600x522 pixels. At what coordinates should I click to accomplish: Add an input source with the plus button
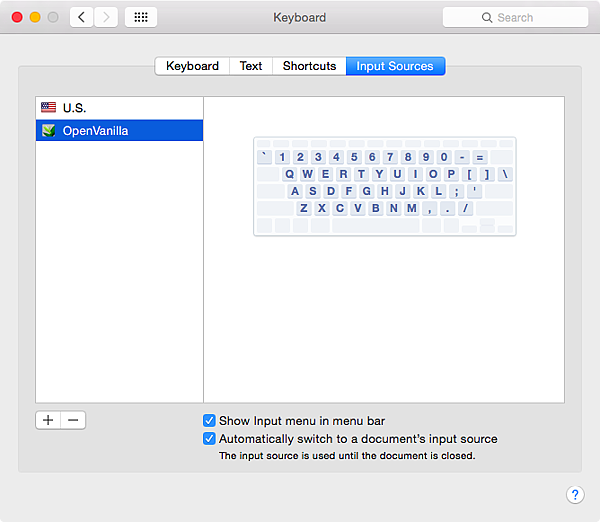point(48,420)
